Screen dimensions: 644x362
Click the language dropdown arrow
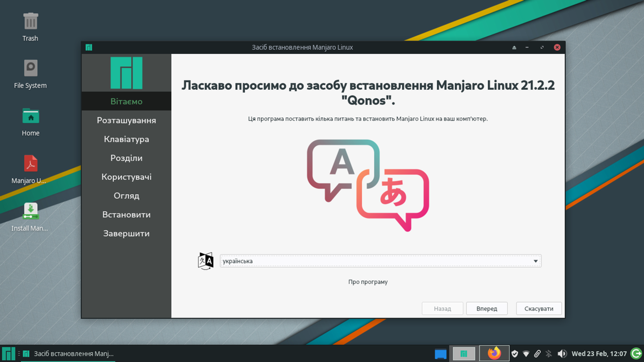point(536,261)
